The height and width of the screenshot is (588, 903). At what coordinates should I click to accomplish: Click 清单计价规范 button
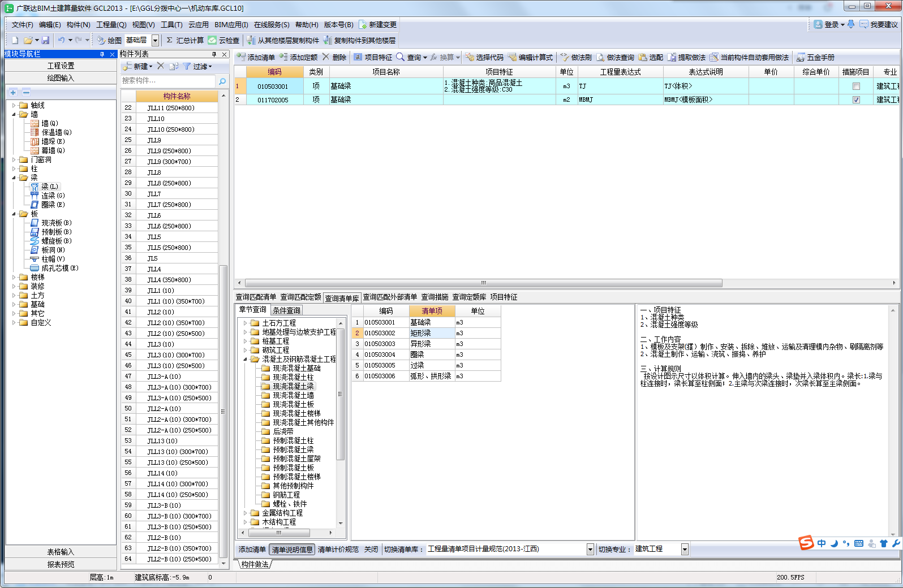pos(338,550)
